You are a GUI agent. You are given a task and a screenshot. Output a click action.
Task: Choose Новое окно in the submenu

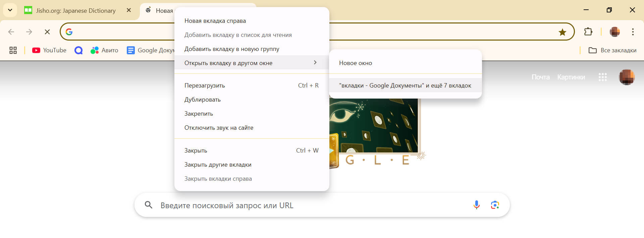pos(406,63)
